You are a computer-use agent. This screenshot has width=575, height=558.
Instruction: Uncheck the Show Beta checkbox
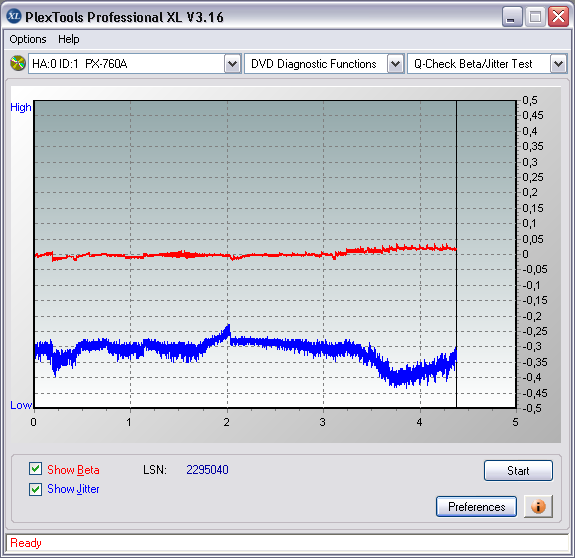tap(35, 469)
